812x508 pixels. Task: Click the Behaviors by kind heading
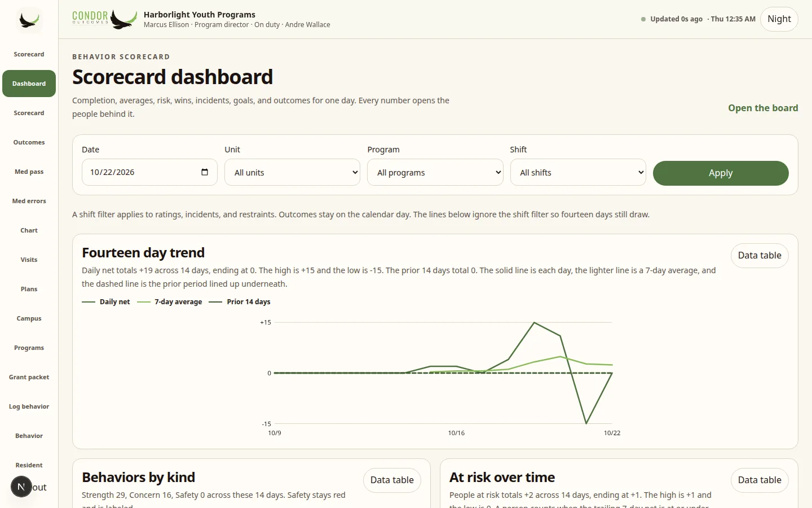tap(138, 478)
